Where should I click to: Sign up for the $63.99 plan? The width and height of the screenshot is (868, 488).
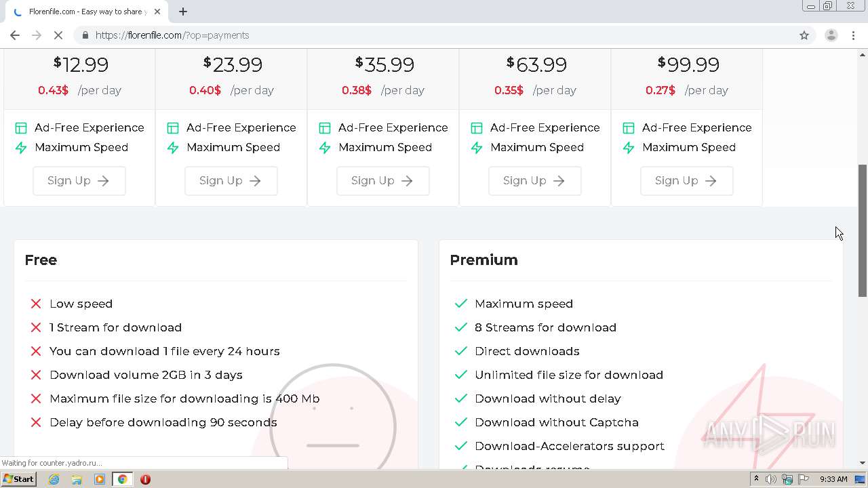click(534, 181)
